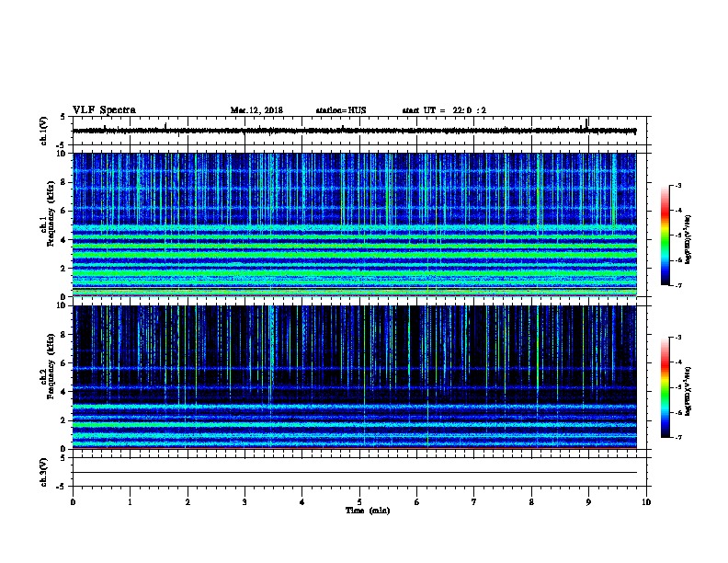Click the ch.1 voltage waveform trace

click(x=355, y=131)
